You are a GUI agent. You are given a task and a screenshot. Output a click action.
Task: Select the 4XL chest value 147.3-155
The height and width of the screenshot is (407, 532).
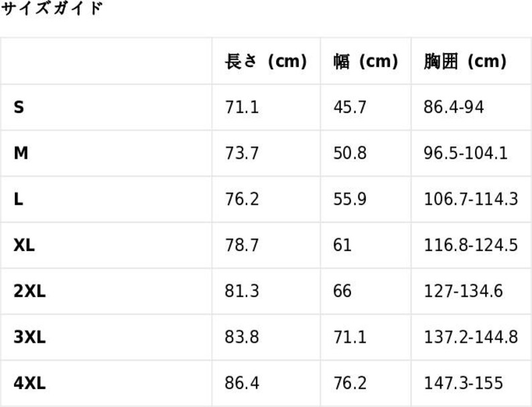pyautogui.click(x=463, y=384)
